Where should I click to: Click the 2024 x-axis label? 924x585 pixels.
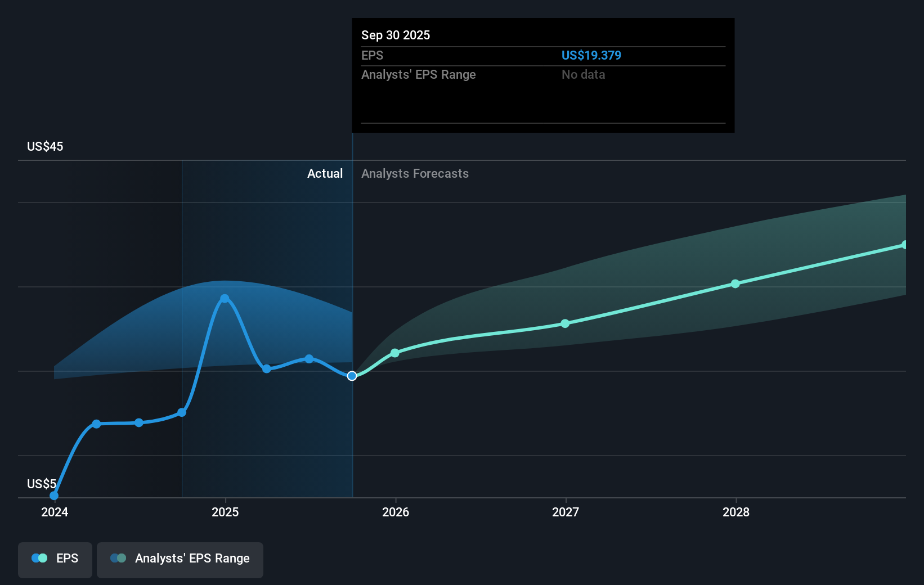tap(55, 512)
